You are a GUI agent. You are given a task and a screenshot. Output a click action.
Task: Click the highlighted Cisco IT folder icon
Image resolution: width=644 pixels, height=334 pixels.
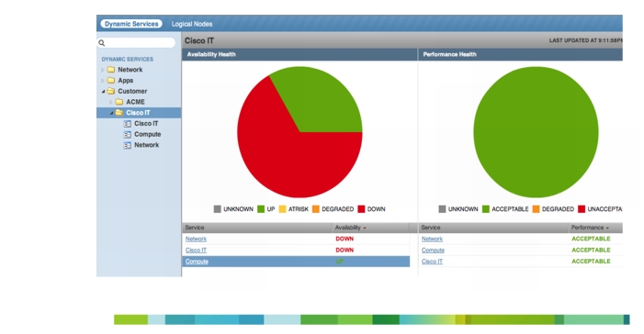click(x=119, y=112)
